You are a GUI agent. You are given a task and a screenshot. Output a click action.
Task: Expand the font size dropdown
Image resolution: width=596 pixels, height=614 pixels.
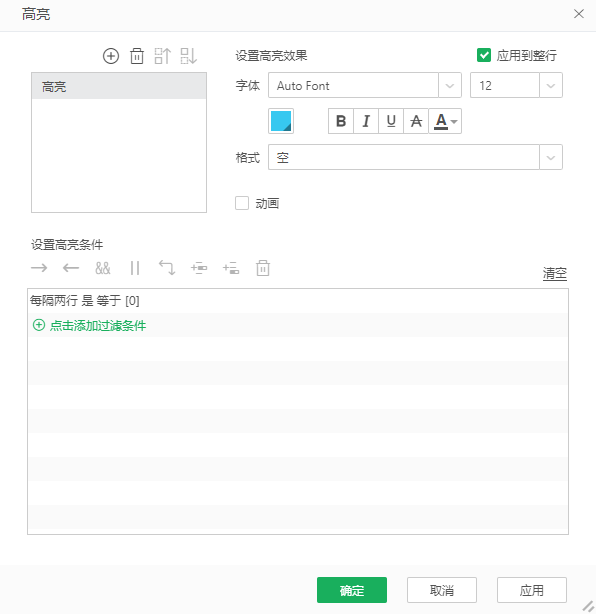click(x=551, y=85)
